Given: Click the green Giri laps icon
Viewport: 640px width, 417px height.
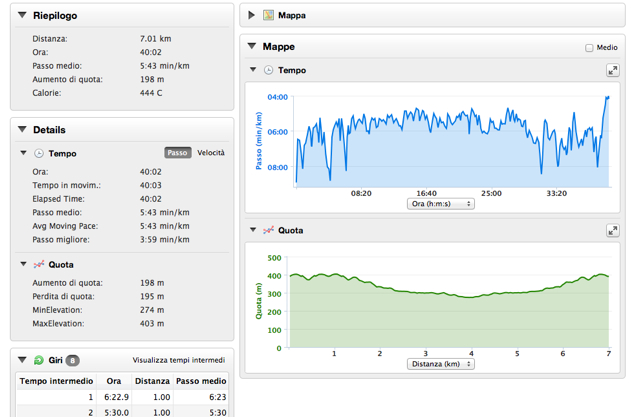Looking at the screenshot, I should point(39,360).
